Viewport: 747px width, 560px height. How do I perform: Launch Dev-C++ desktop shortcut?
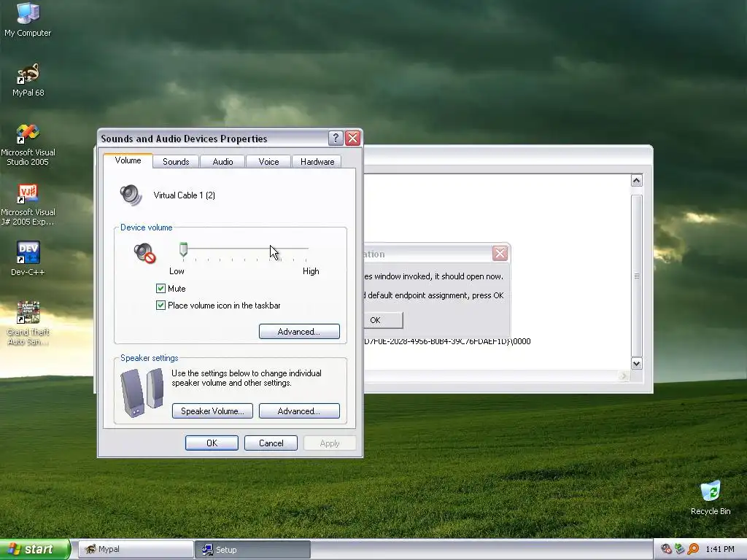[x=28, y=258]
